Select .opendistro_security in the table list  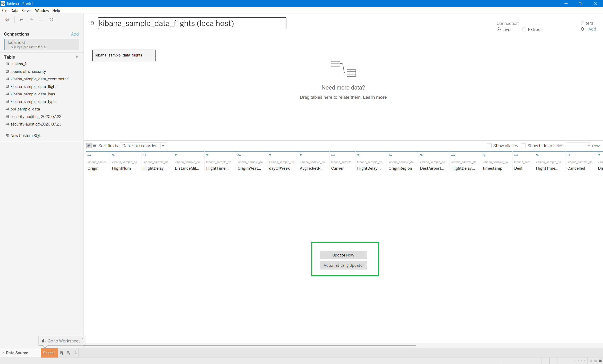point(28,71)
